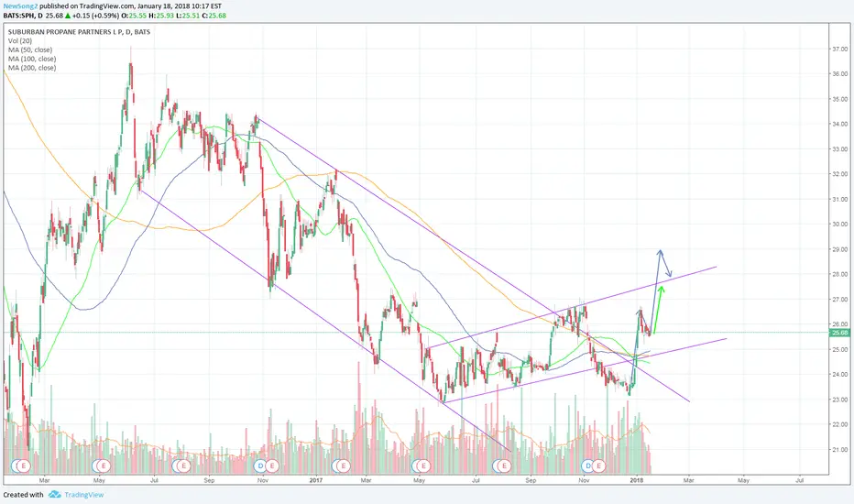Click the 32.00 price axis label
854x504 pixels.
(840, 174)
